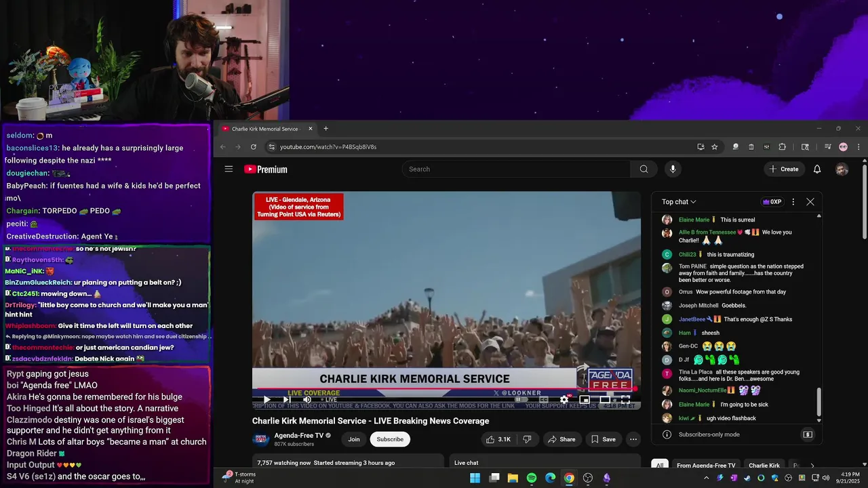This screenshot has height=488, width=868.
Task: Bookmark this page with star icon
Action: pos(714,146)
